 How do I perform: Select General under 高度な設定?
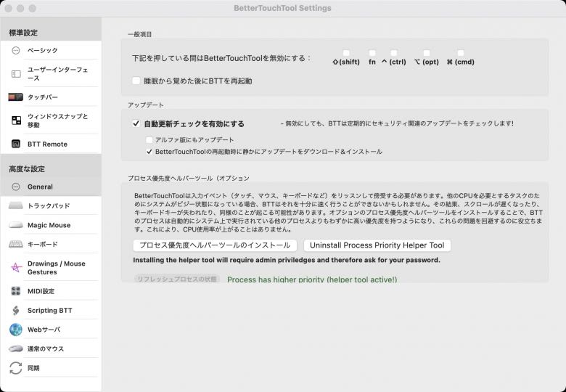click(x=52, y=187)
